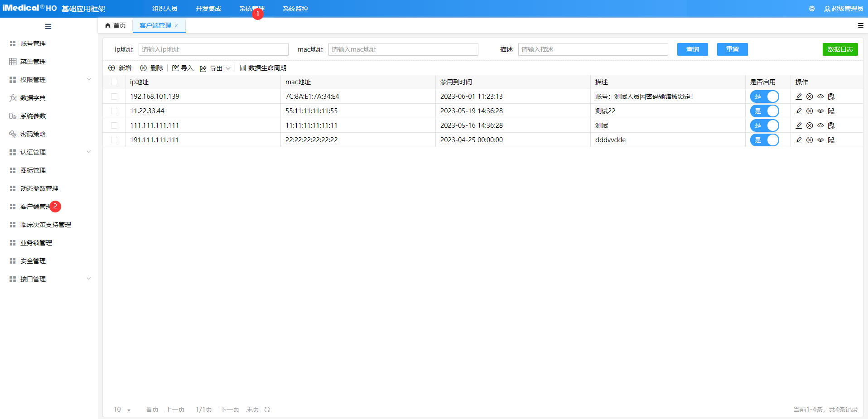
Task: Open the 系统监控 top menu
Action: 295,9
